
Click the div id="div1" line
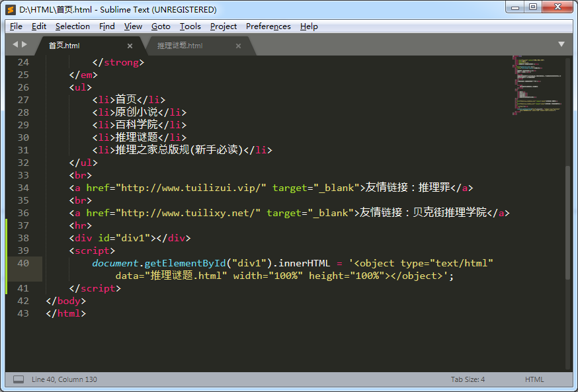click(x=130, y=239)
